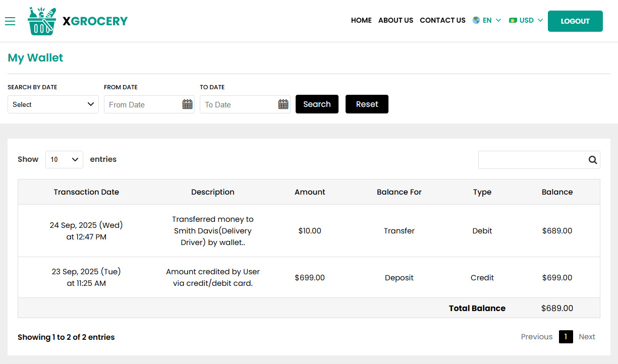This screenshot has height=364, width=618.
Task: Open the To Date calendar picker
Action: point(283,104)
